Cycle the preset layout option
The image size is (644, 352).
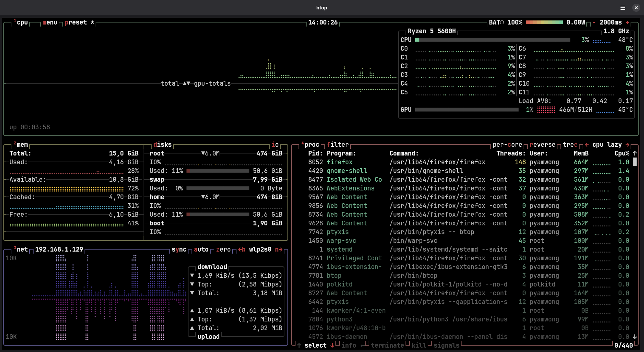pyautogui.click(x=76, y=23)
